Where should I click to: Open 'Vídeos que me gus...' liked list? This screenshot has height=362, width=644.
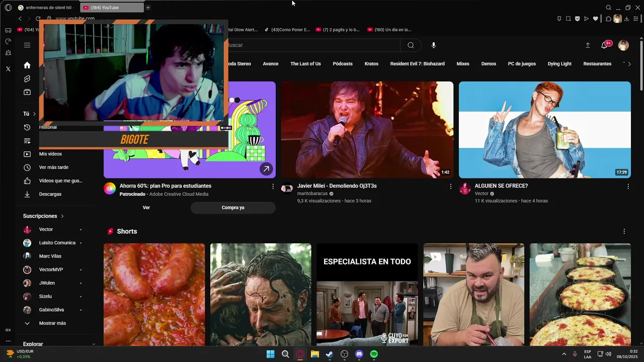point(60,180)
